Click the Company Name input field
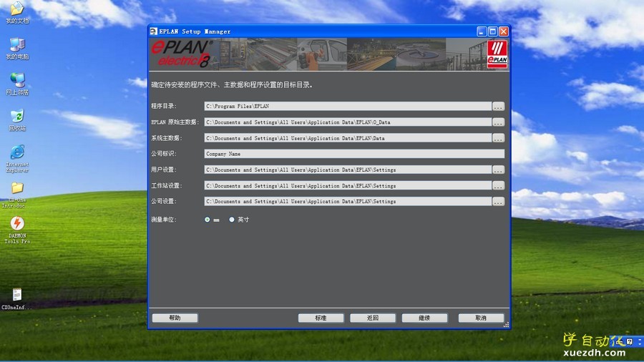This screenshot has height=362, width=644. pos(354,154)
